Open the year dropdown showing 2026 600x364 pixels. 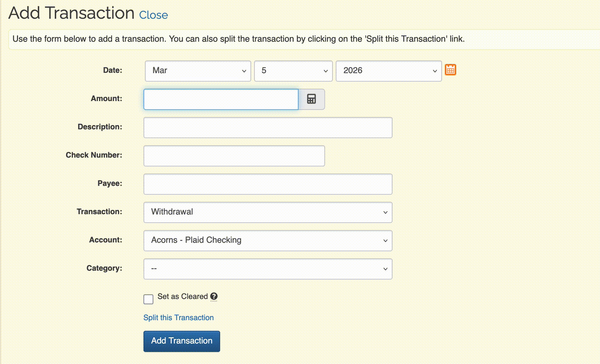tap(389, 71)
